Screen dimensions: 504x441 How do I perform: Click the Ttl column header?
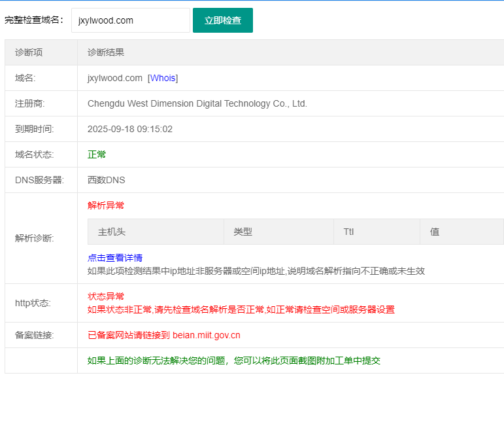[348, 232]
